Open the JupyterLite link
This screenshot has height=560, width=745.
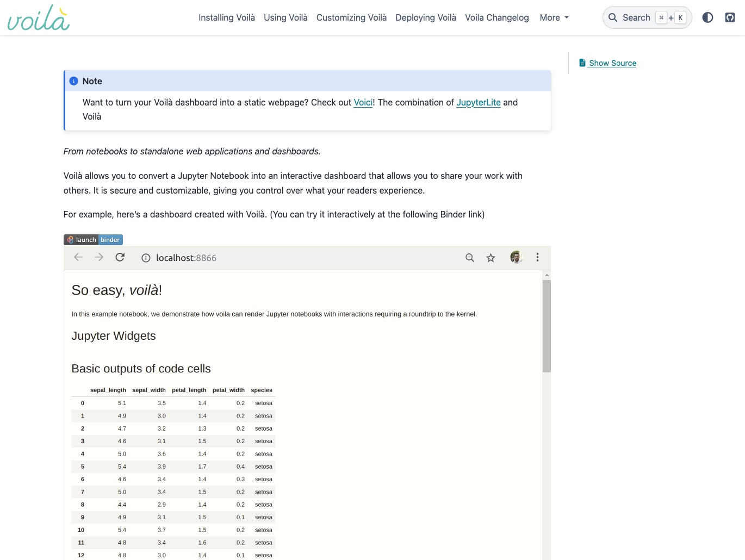tap(478, 103)
